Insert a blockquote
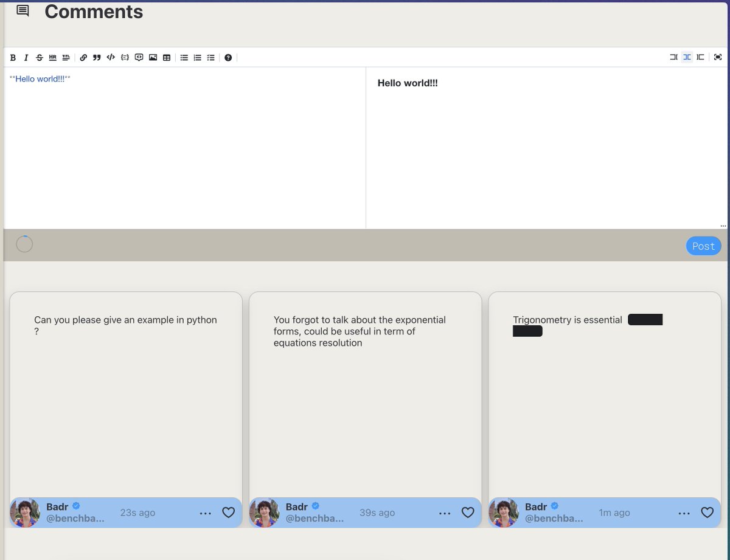 [97, 57]
